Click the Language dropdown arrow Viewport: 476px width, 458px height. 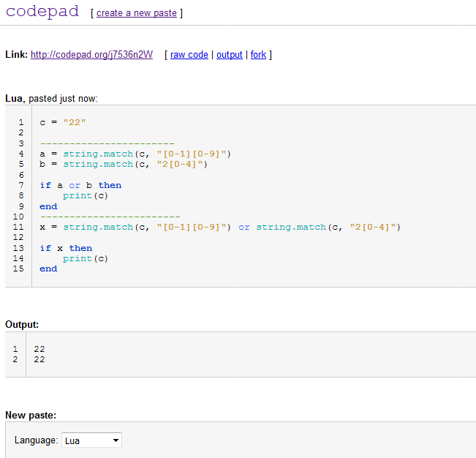coord(116,440)
